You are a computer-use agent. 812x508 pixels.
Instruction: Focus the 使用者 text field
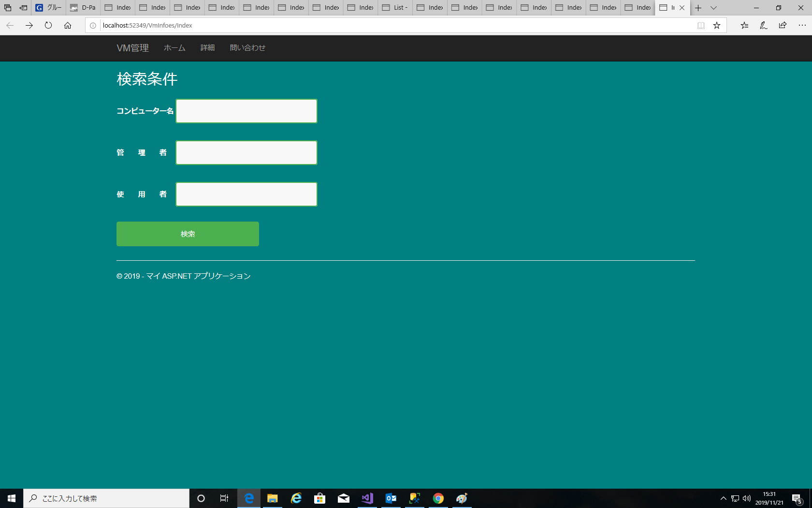(x=246, y=194)
